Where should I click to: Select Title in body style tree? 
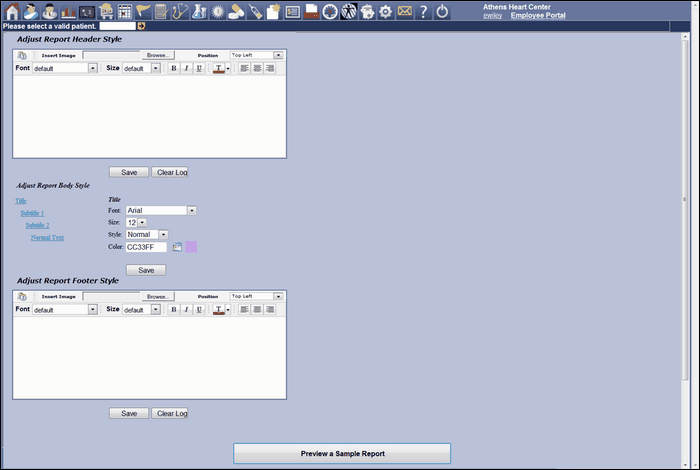tap(21, 201)
